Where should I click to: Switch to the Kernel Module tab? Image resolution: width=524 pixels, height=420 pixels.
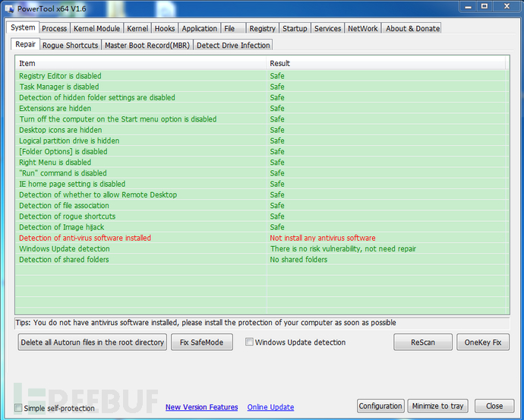click(96, 28)
